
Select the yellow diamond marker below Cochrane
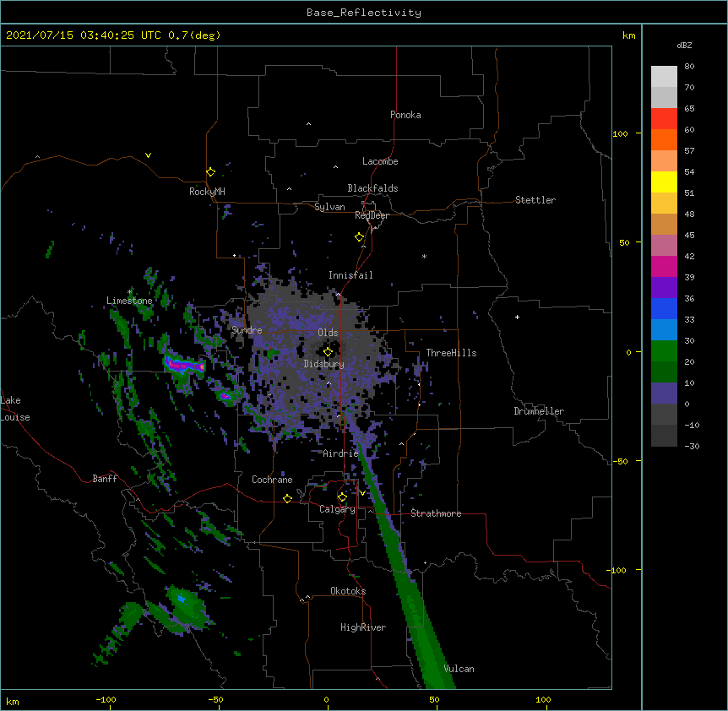tap(287, 498)
